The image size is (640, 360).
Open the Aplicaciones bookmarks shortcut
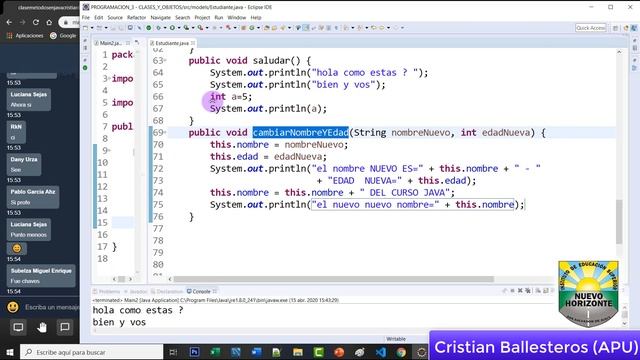click(25, 36)
